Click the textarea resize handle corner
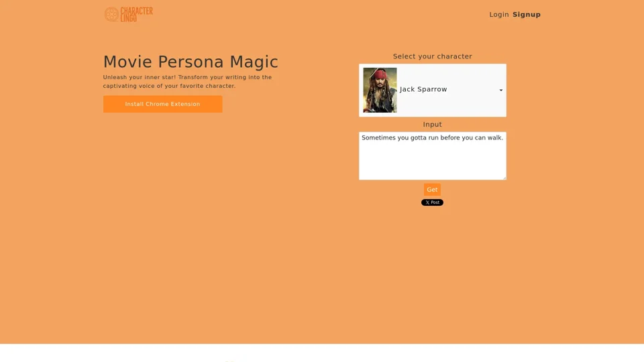 point(504,177)
